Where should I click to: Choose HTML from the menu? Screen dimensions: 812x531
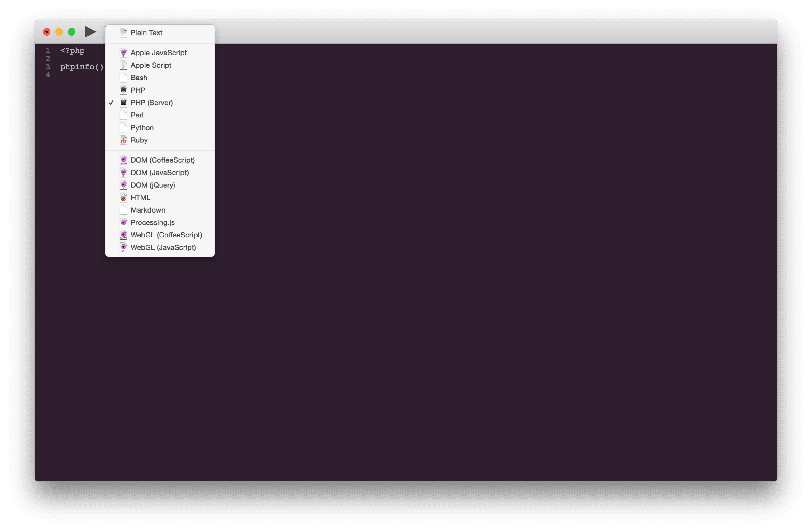[160, 198]
